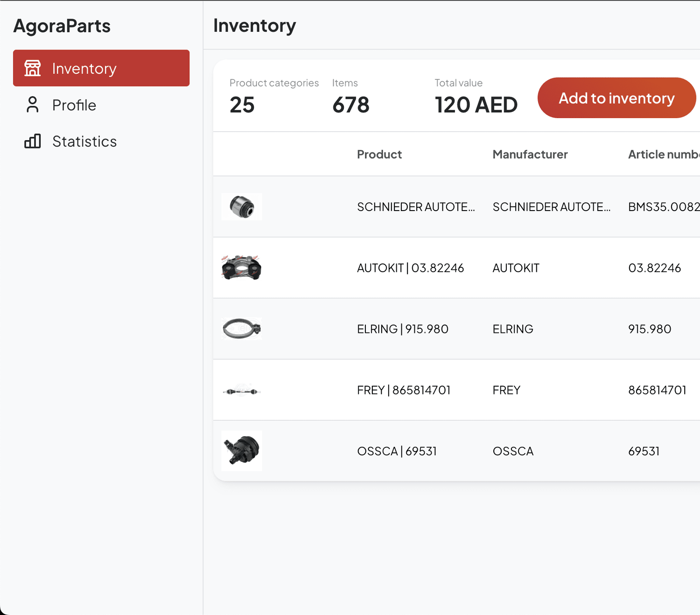Click the Inventory storefront icon in sidebar
The height and width of the screenshot is (615, 700).
(33, 68)
